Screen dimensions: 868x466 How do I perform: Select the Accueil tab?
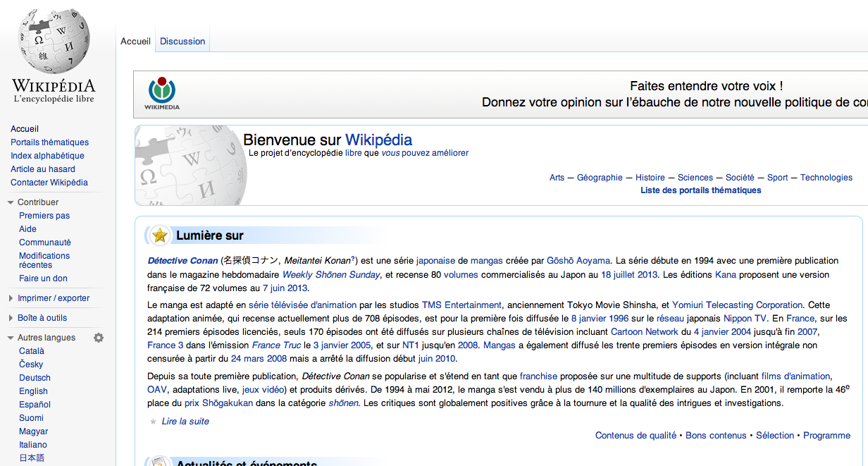click(135, 42)
